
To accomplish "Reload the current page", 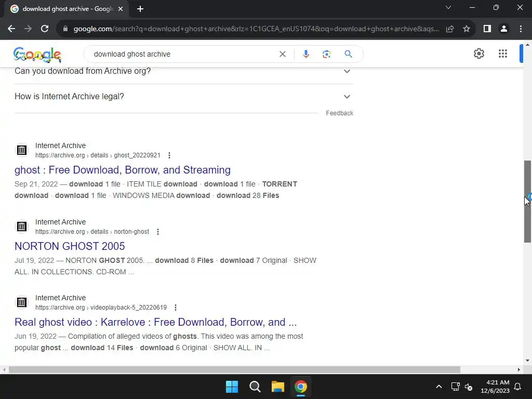I will [45, 29].
